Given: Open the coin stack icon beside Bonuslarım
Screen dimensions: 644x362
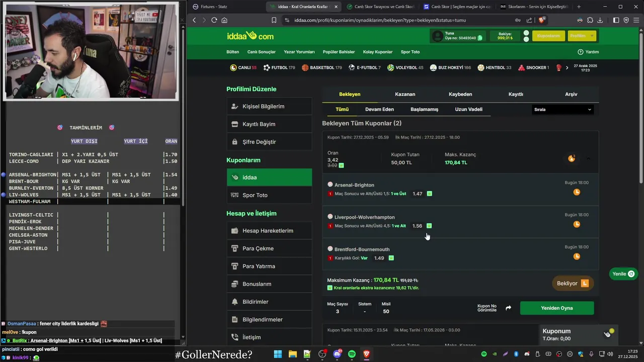Looking at the screenshot, I should point(234,284).
